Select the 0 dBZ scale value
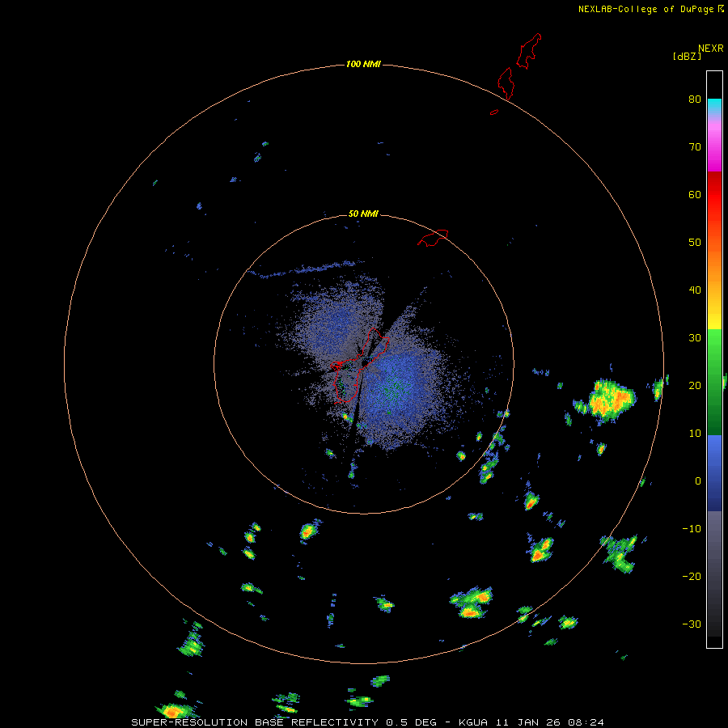Screen dimensions: 728x728 coord(698,481)
